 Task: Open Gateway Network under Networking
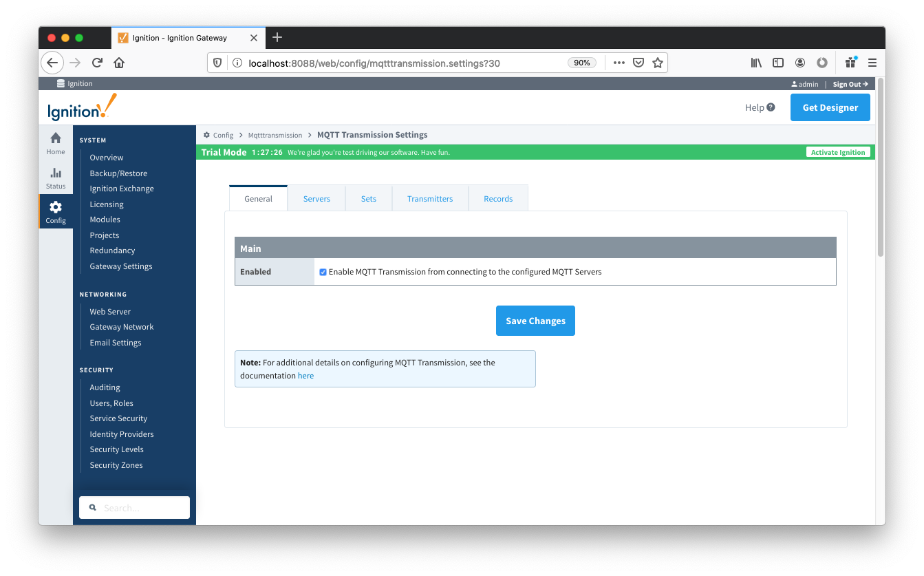(122, 327)
